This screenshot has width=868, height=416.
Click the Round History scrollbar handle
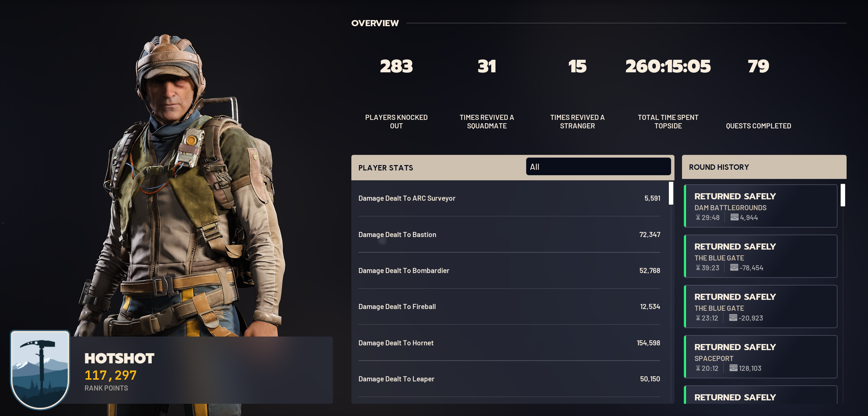coord(843,195)
